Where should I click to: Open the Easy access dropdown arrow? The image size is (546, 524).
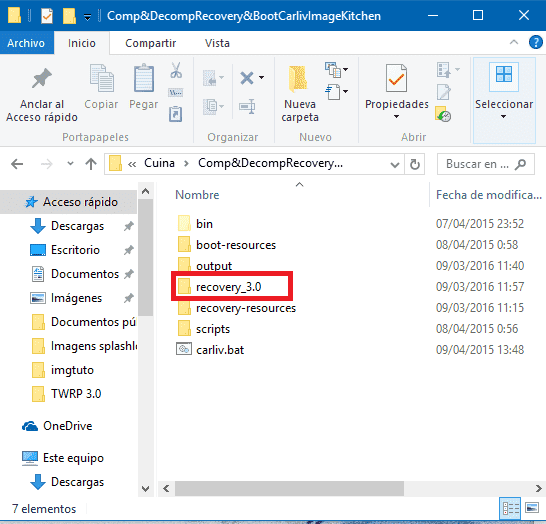coord(345,92)
